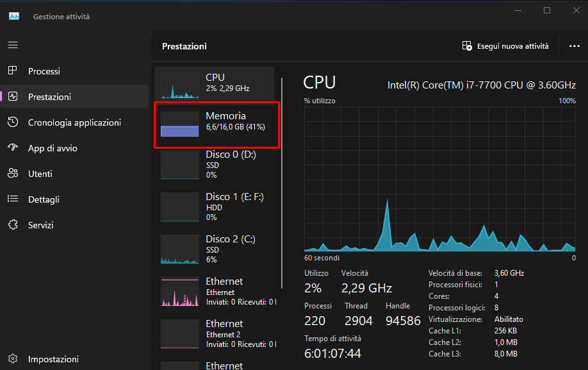Image resolution: width=588 pixels, height=370 pixels.
Task: Click the 'Processori fisici:' label
Action: 455,285
